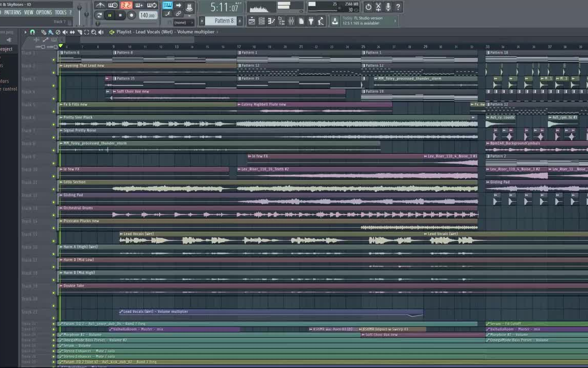
Task: Toggle the snap magnet in playlist toolbar
Action: [x=32, y=32]
